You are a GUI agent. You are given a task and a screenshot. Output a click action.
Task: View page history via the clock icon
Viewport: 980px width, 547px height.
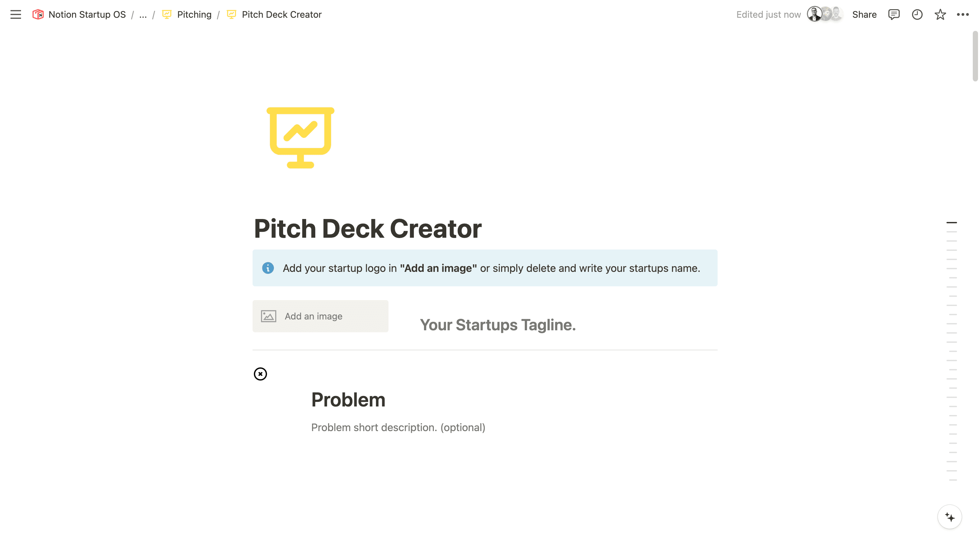point(917,14)
